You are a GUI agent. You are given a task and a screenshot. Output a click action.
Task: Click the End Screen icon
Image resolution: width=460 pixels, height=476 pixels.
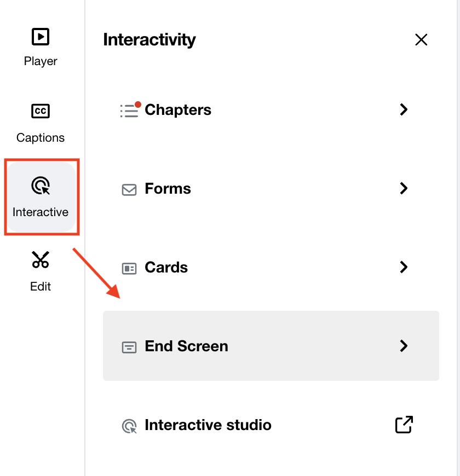(x=128, y=346)
